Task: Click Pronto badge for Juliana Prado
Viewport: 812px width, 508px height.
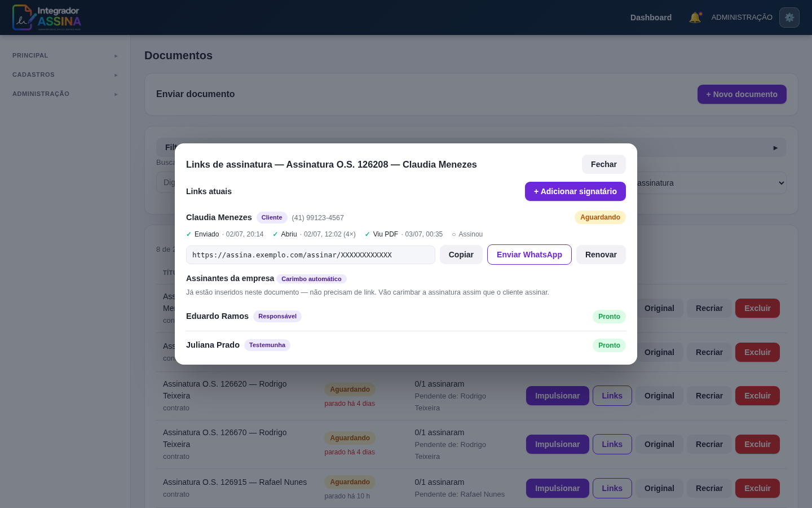Action: tap(609, 345)
